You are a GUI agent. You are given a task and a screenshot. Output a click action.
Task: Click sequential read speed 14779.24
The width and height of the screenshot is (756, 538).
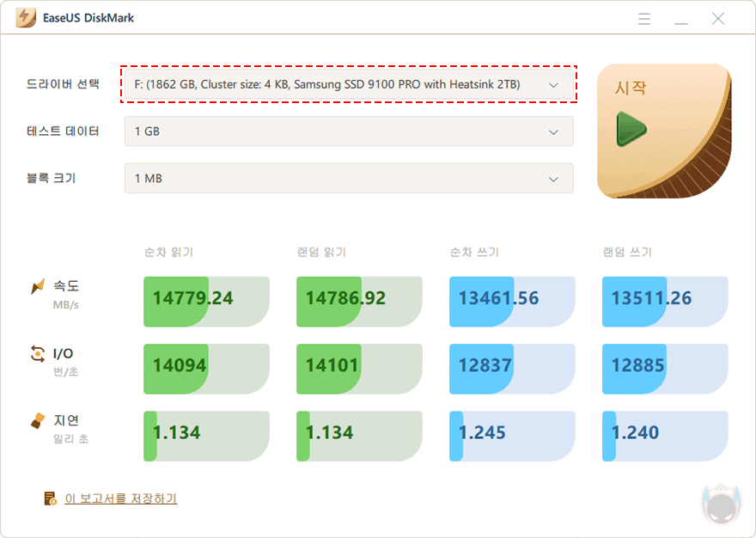[x=192, y=298]
